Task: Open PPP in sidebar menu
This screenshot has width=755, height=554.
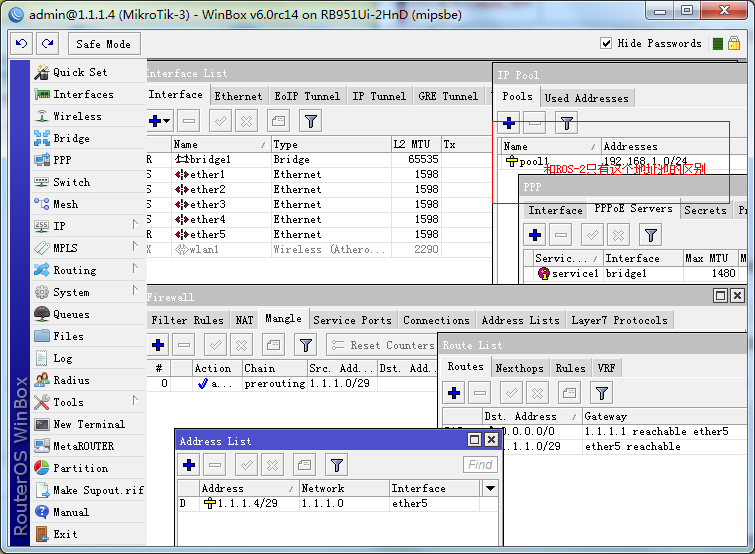Action: 89,160
